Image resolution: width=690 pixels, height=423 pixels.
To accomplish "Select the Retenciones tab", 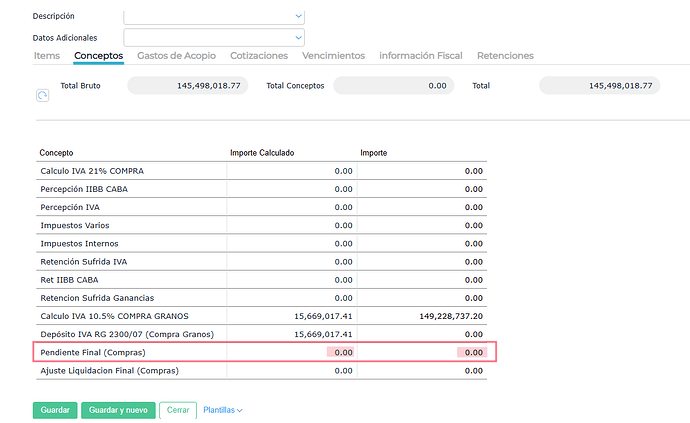I will tap(505, 56).
